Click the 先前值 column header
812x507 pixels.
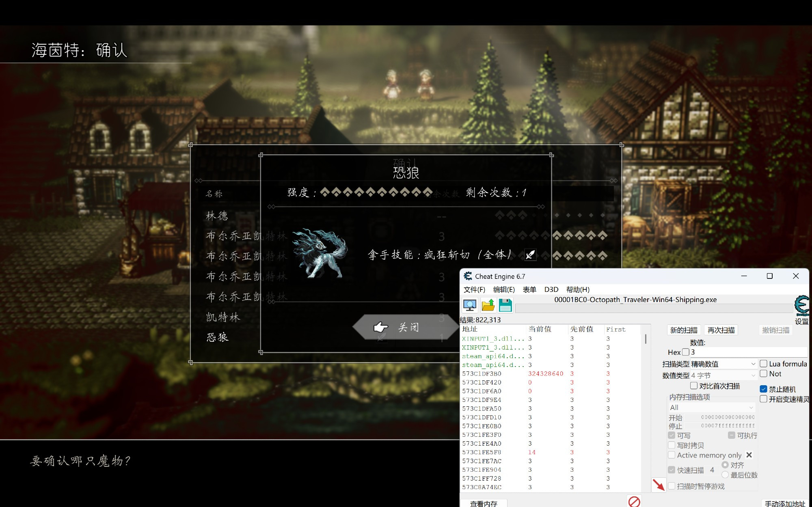(x=585, y=329)
